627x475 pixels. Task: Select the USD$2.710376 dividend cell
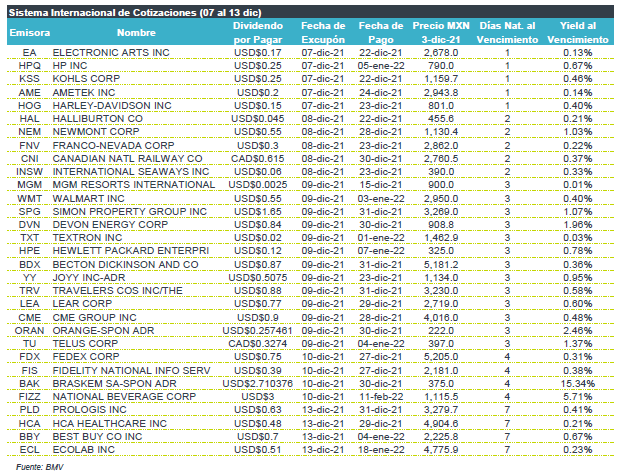(258, 384)
